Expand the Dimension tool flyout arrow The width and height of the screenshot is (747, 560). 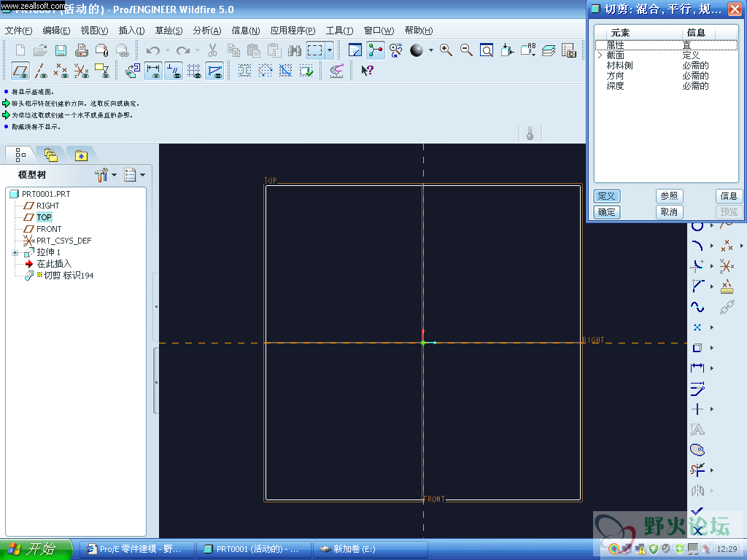click(x=712, y=367)
